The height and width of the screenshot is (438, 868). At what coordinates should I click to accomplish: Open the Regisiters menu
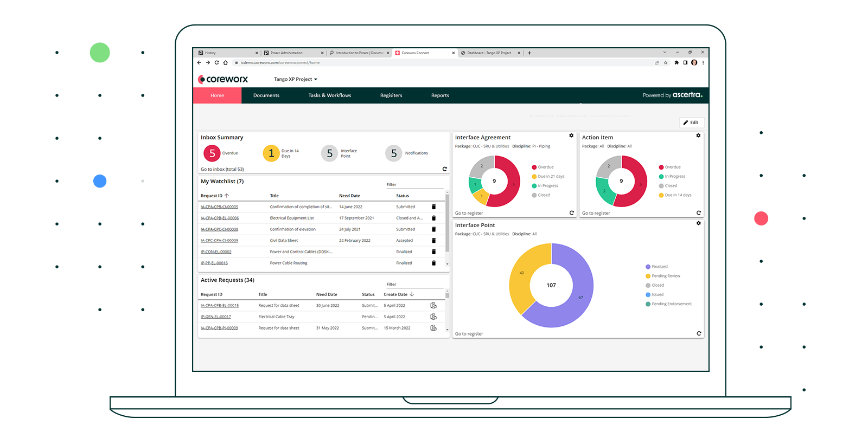coord(391,95)
